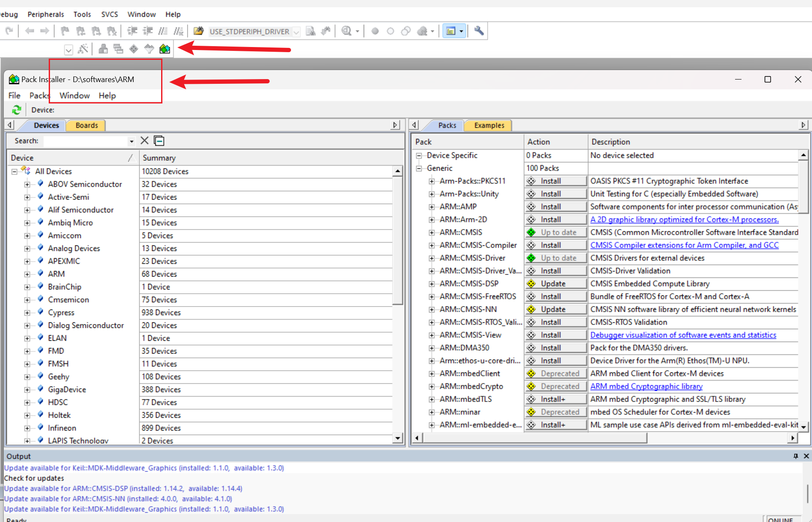The image size is (812, 522).
Task: Click the green refresh packs icon
Action: point(16,110)
